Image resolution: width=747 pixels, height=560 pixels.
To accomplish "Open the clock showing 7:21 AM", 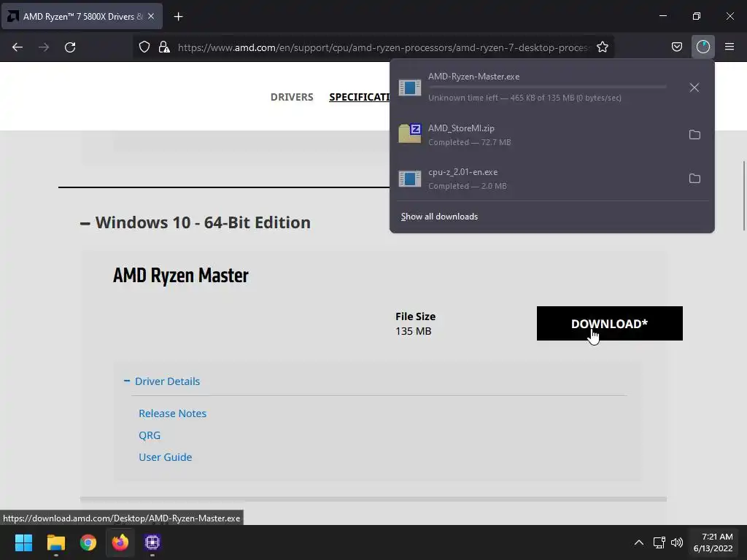I will tap(713, 542).
